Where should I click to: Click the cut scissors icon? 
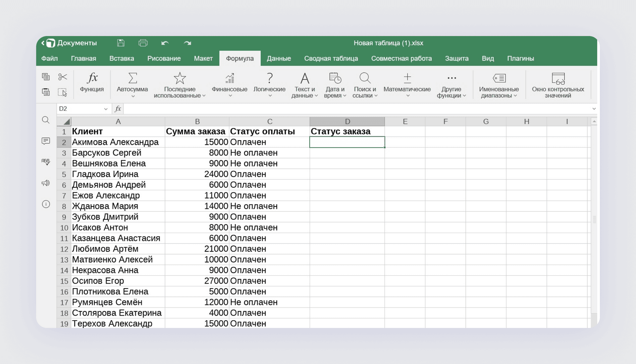point(63,77)
